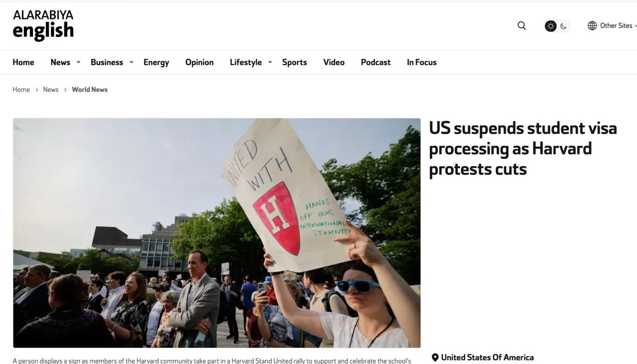This screenshot has height=364, width=637.
Task: Click the United States Of America tag
Action: [x=487, y=358]
